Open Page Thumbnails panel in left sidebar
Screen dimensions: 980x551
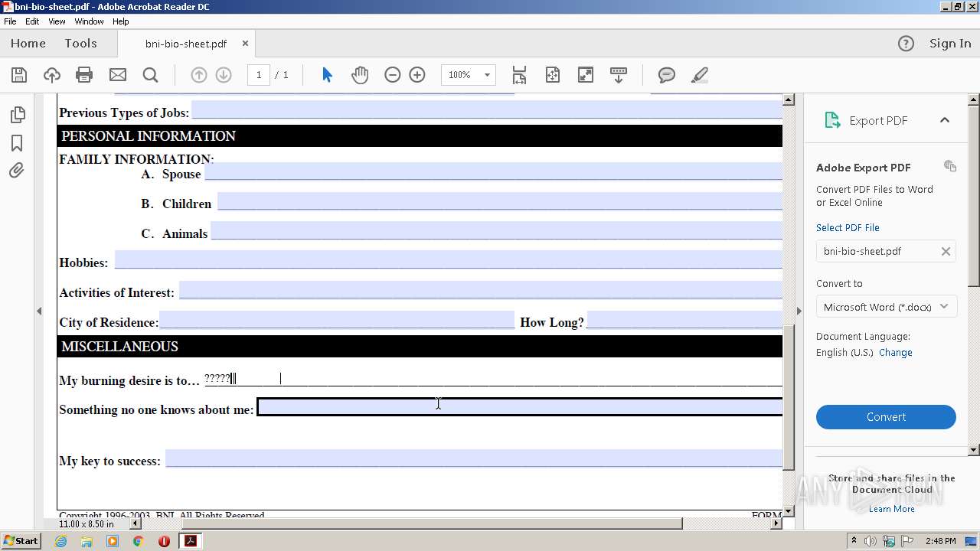click(17, 115)
